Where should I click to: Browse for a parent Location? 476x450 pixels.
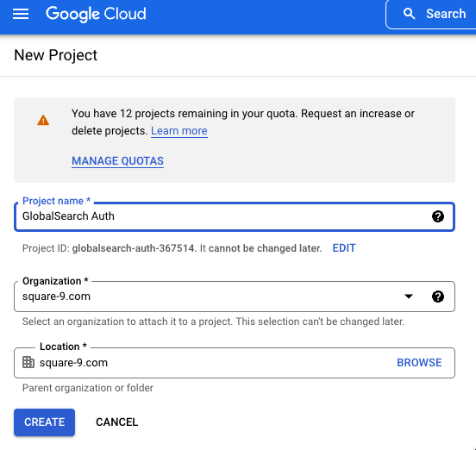[x=419, y=363]
